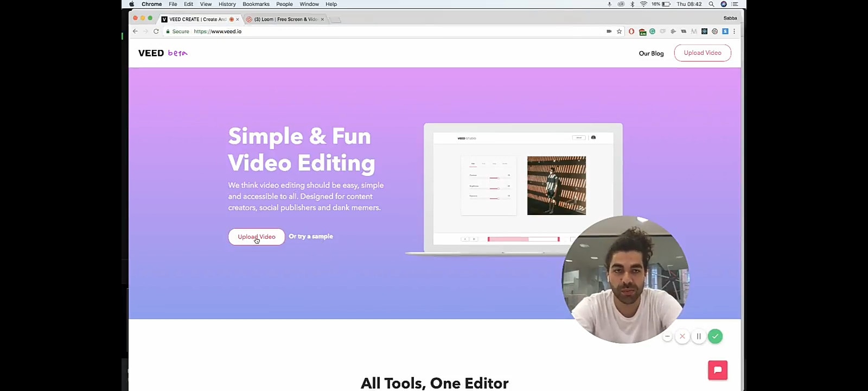868x391 pixels.
Task: Click the hero Upload Video button
Action: pyautogui.click(x=257, y=236)
